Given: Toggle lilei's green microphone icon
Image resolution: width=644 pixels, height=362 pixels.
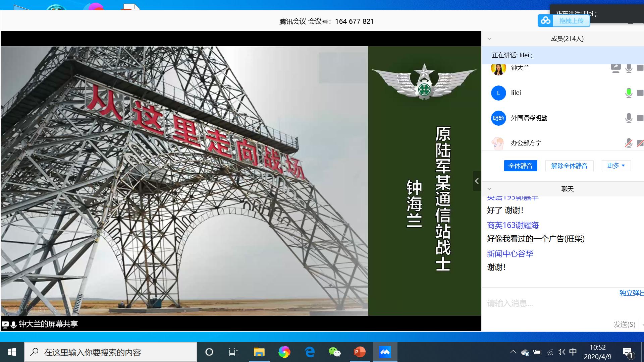Looking at the screenshot, I should click(x=629, y=93).
